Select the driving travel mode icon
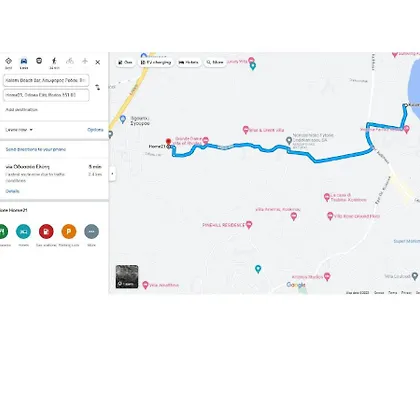The image size is (420, 420). point(24,61)
